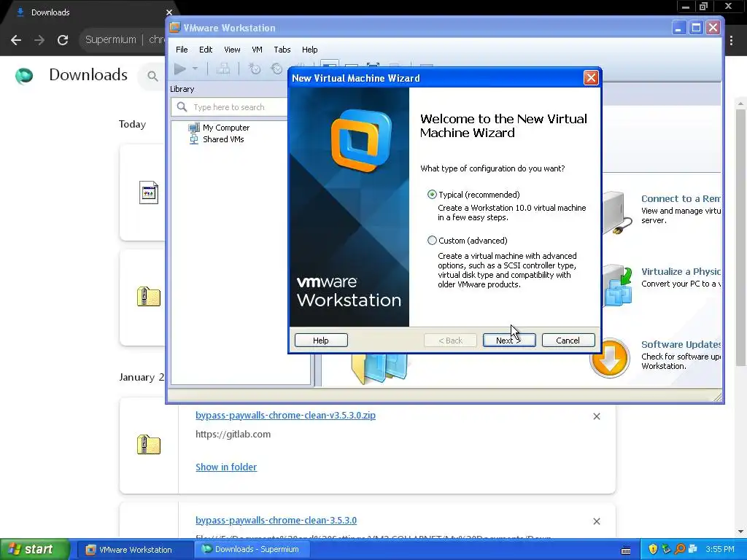The image size is (747, 560).
Task: Click the Revert to Snapshot icon
Action: (x=276, y=69)
